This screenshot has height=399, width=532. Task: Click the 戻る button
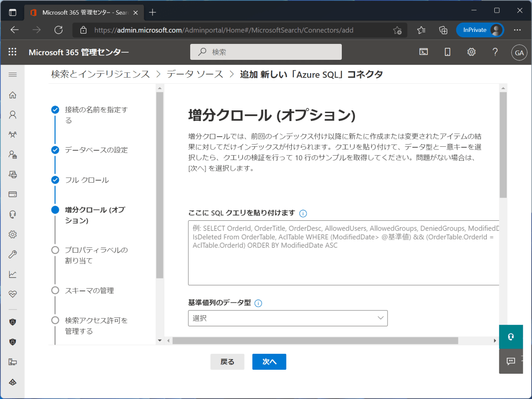227,362
